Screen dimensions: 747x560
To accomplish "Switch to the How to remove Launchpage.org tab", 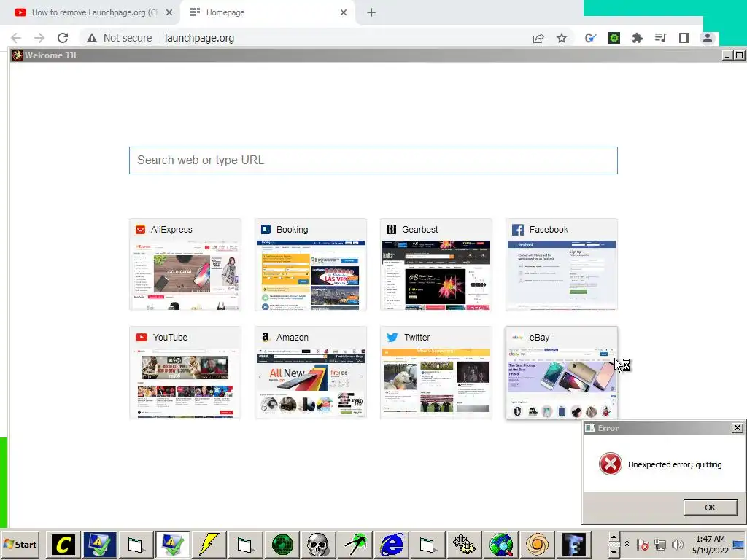I will coord(94,12).
